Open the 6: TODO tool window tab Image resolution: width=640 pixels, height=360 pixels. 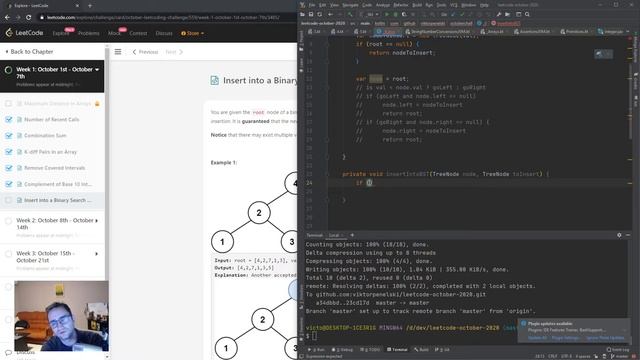[x=370, y=350]
